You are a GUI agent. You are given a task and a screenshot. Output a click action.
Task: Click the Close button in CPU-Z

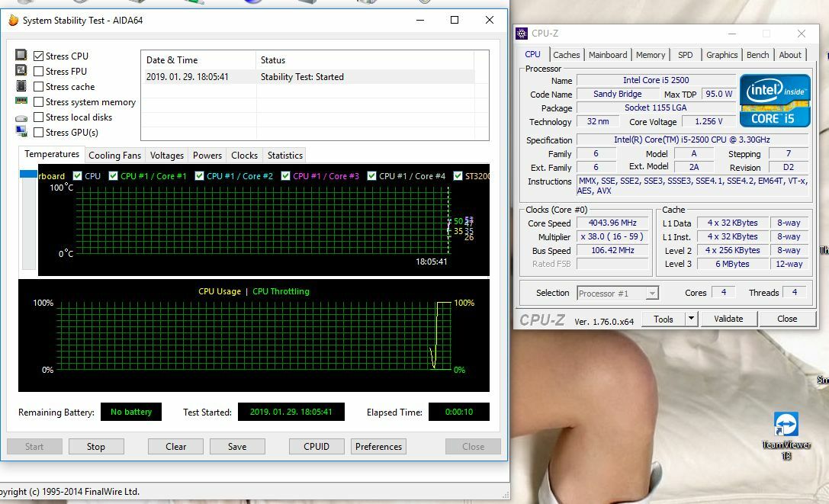[787, 319]
